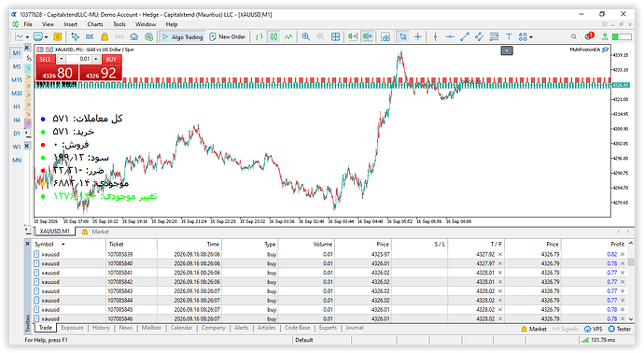Viewport: 644px width, 353px height.
Task: Open the Navigator sparkle icon
Action: (76, 36)
